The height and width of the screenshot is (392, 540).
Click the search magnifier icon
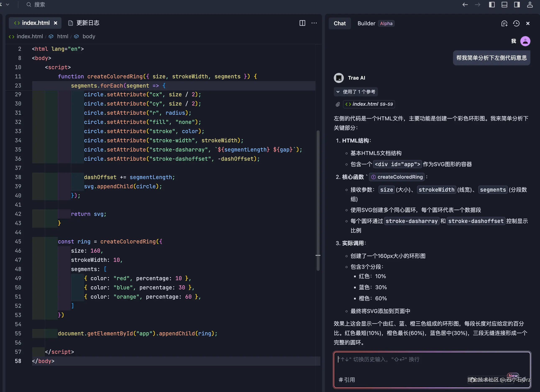pyautogui.click(x=29, y=5)
